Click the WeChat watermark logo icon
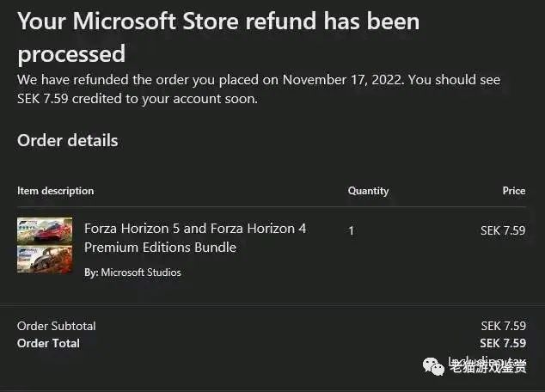Image resolution: width=545 pixels, height=392 pixels. click(432, 368)
